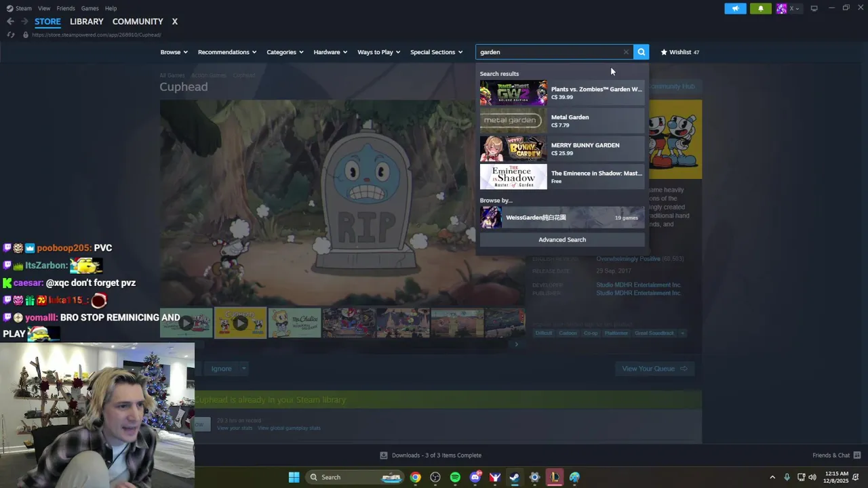Expand the Special Sections dropdown
This screenshot has width=868, height=488.
[x=437, y=52]
